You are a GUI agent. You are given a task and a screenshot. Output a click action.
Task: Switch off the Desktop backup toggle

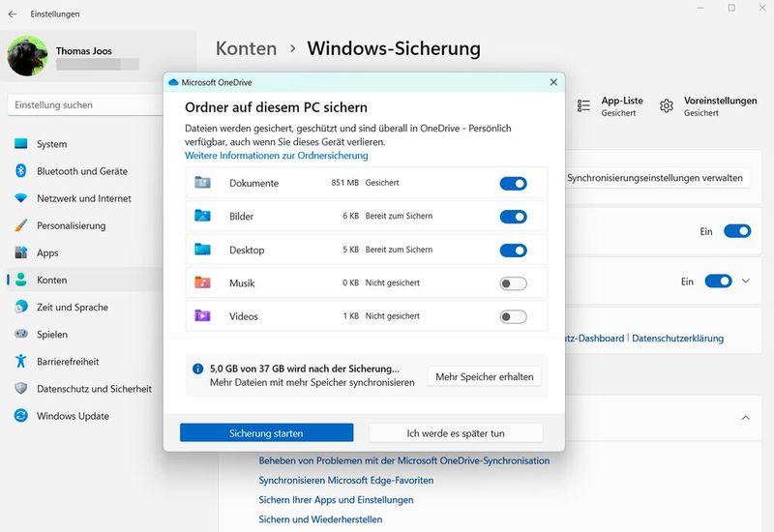[x=514, y=251]
